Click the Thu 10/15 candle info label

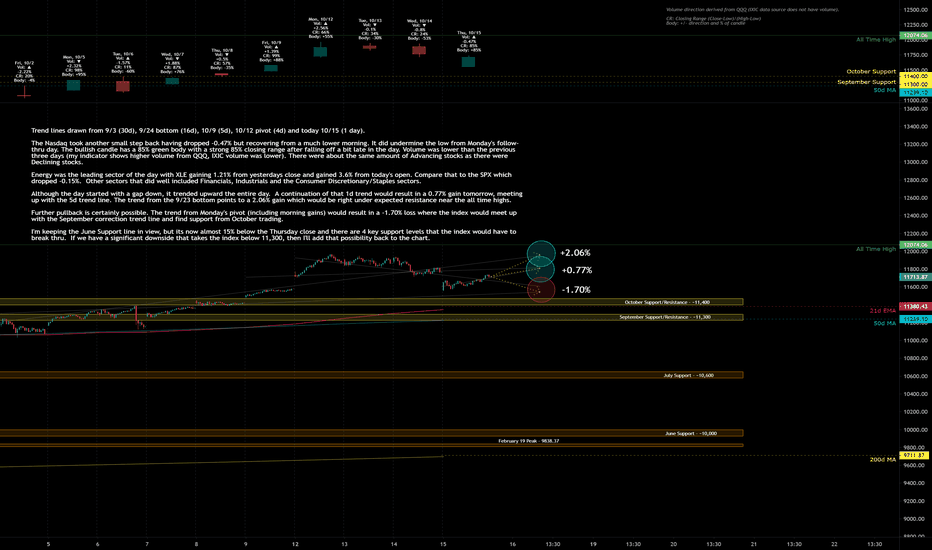pyautogui.click(x=468, y=42)
